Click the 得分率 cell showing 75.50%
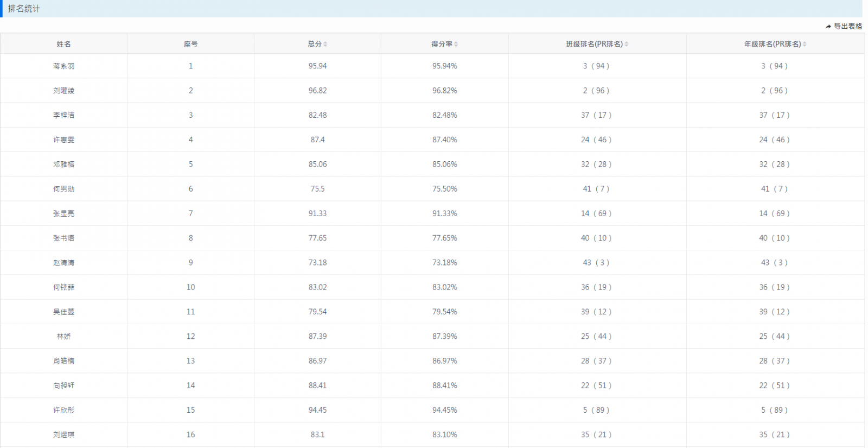The image size is (868, 448). (444, 189)
